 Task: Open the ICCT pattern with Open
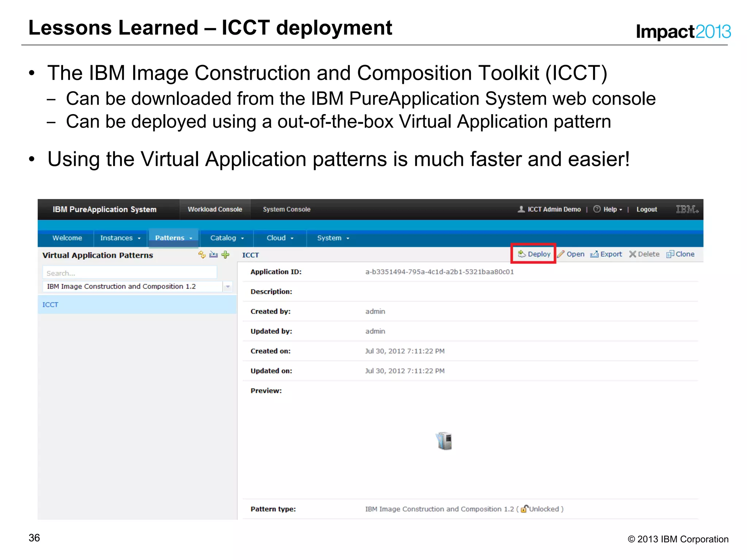pos(571,254)
